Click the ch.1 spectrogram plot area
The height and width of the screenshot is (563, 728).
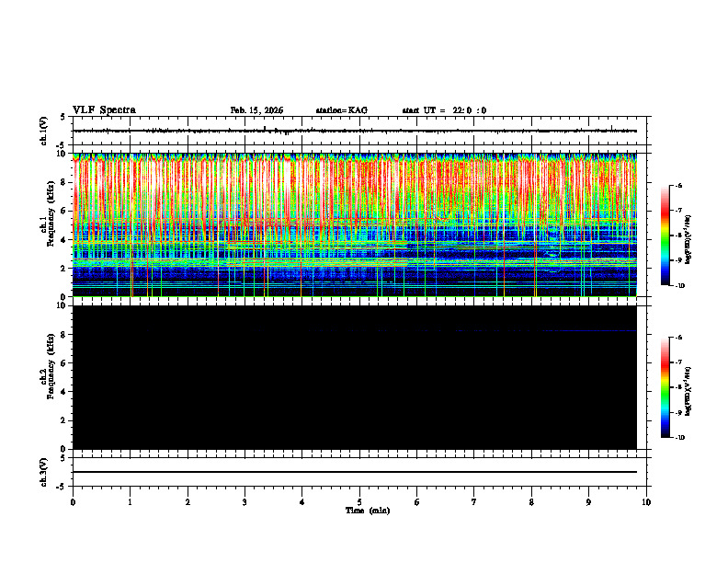354,224
